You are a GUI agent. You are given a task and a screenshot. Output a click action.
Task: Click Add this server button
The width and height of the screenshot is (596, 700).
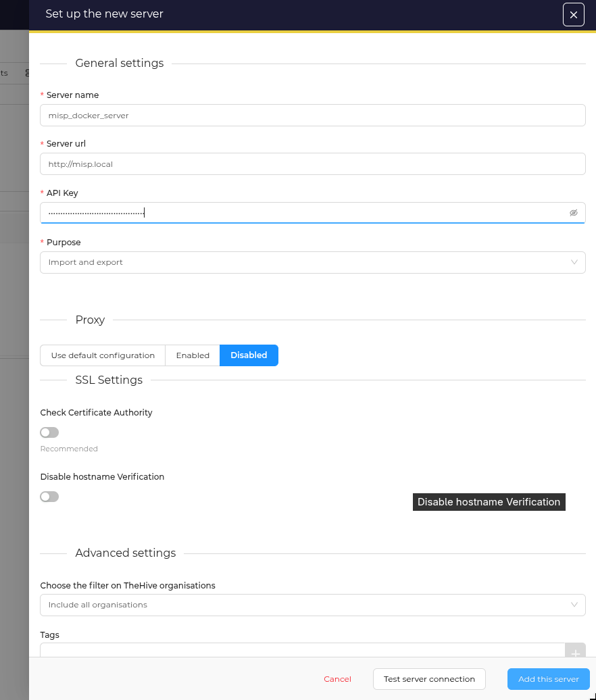click(x=548, y=679)
